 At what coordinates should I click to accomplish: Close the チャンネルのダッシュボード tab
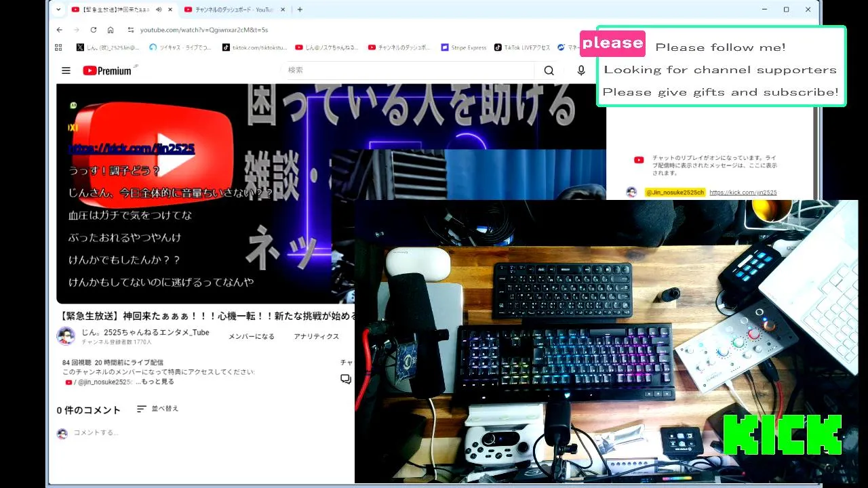pos(283,9)
